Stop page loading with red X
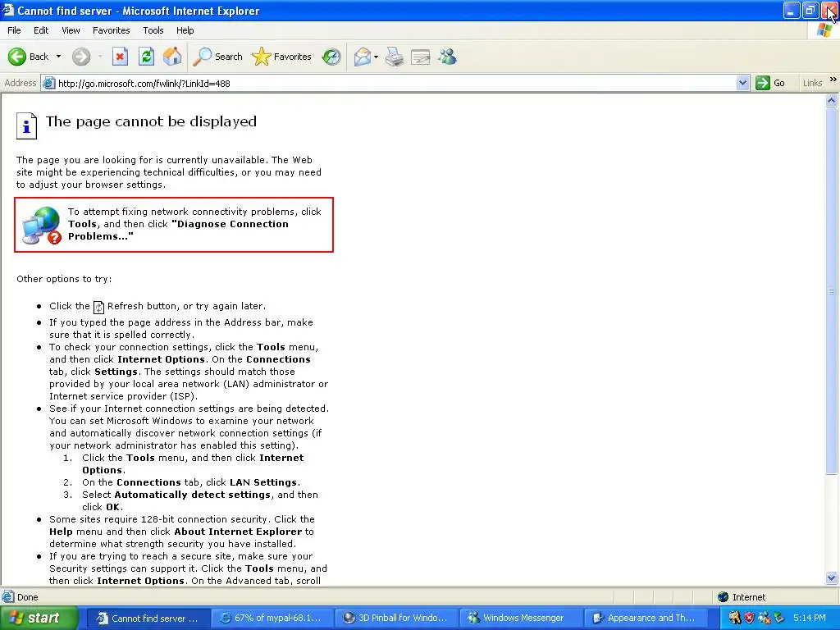Screen dimensions: 840x630 coord(120,57)
